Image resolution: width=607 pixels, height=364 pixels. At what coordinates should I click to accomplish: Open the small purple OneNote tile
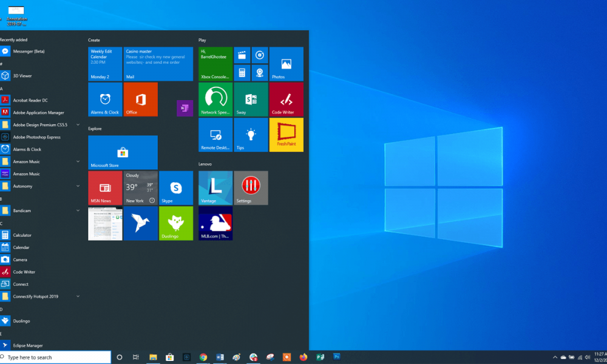[185, 109]
